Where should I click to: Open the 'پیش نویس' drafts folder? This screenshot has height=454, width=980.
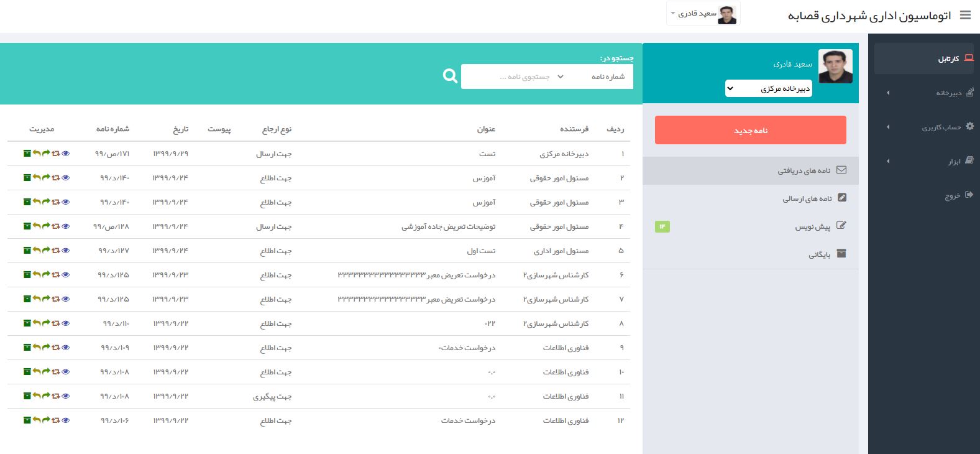[x=813, y=226]
